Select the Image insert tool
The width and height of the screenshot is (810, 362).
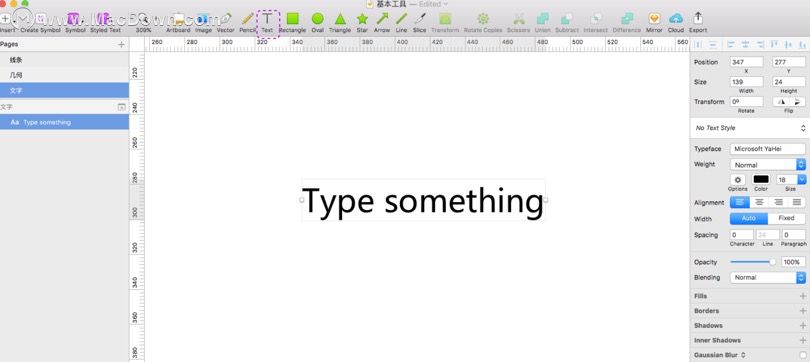[x=203, y=23]
